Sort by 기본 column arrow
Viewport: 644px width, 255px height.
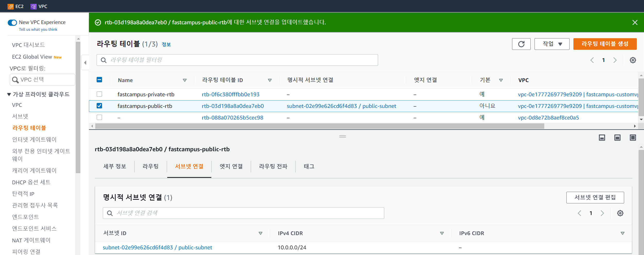[x=501, y=80]
